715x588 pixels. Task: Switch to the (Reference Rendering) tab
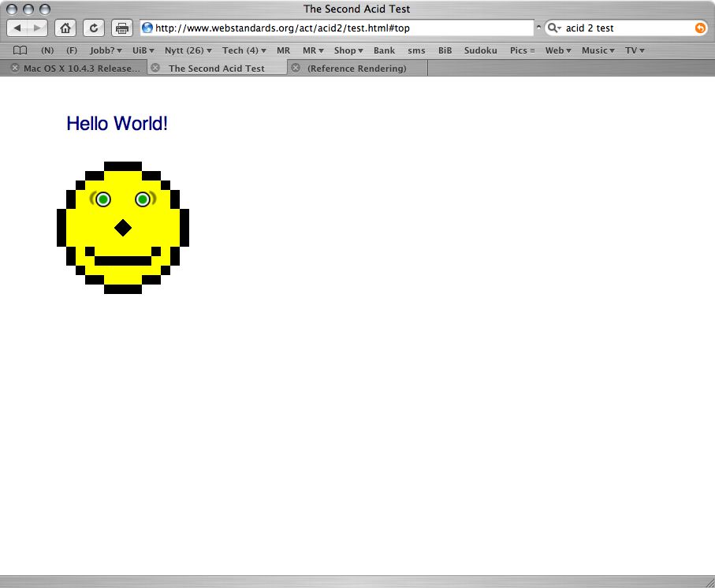pyautogui.click(x=358, y=68)
